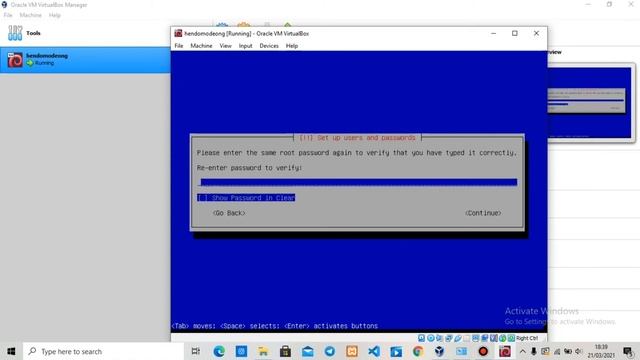
Task: Click the audio status bar icon
Action: 440,338
